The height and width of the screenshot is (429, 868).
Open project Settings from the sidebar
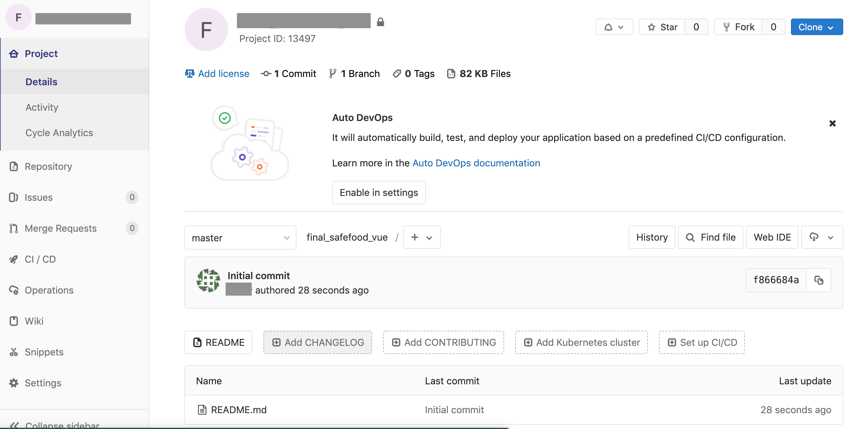click(x=43, y=383)
